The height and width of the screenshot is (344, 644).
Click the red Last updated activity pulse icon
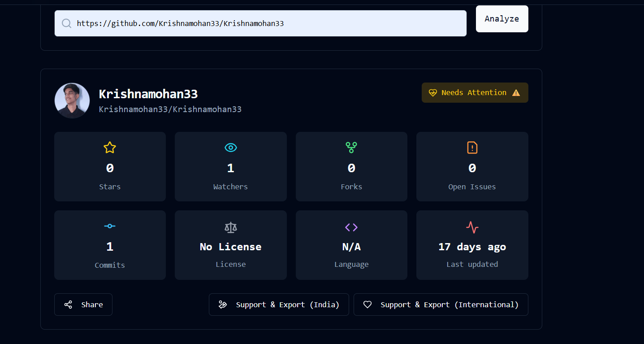click(472, 227)
